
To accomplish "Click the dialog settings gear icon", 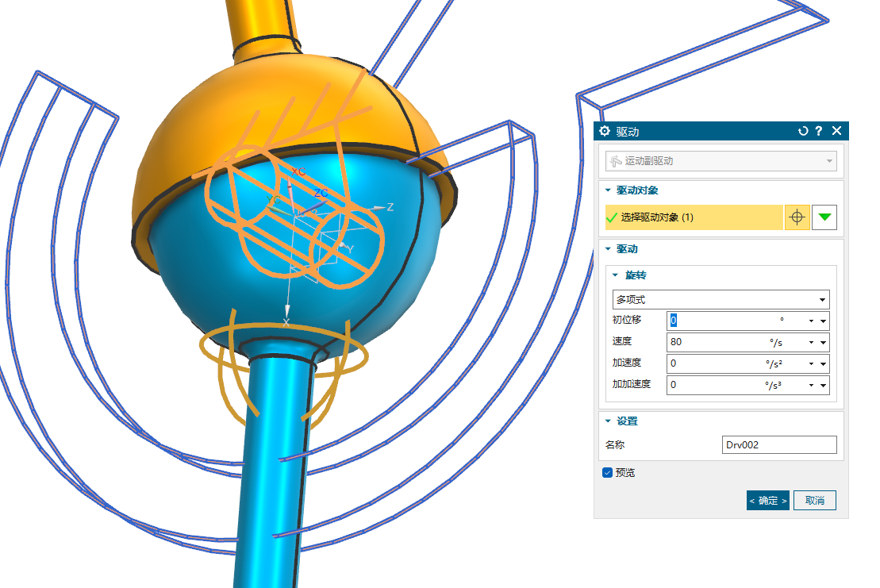I will click(x=605, y=132).
